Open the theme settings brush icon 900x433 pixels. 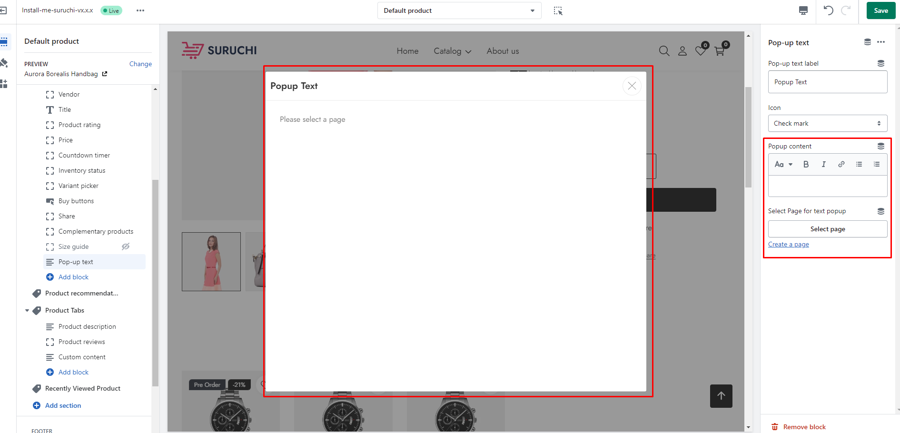[x=5, y=63]
